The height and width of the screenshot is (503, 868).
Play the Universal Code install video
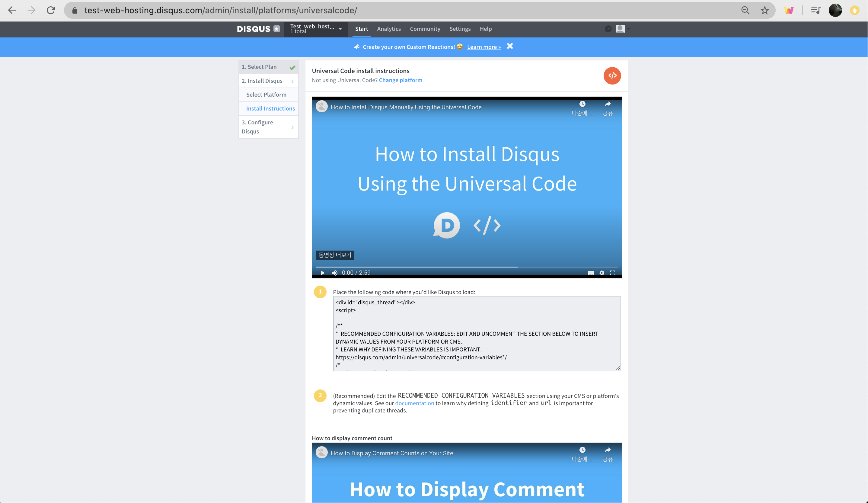[322, 273]
